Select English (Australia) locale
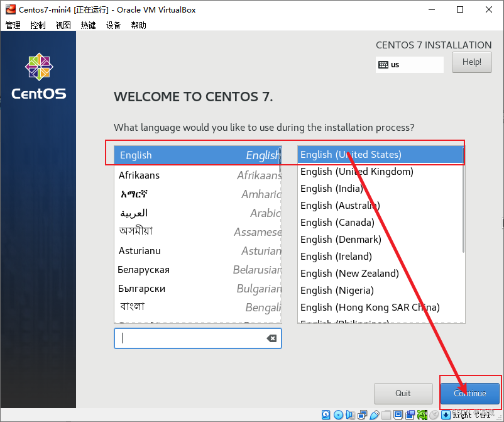The image size is (504, 422). 380,206
